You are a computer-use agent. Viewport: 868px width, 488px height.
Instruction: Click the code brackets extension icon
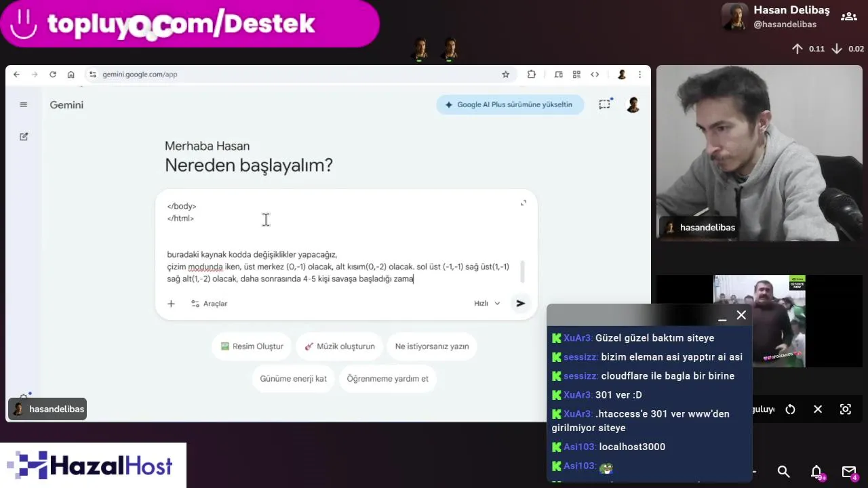[x=595, y=75]
